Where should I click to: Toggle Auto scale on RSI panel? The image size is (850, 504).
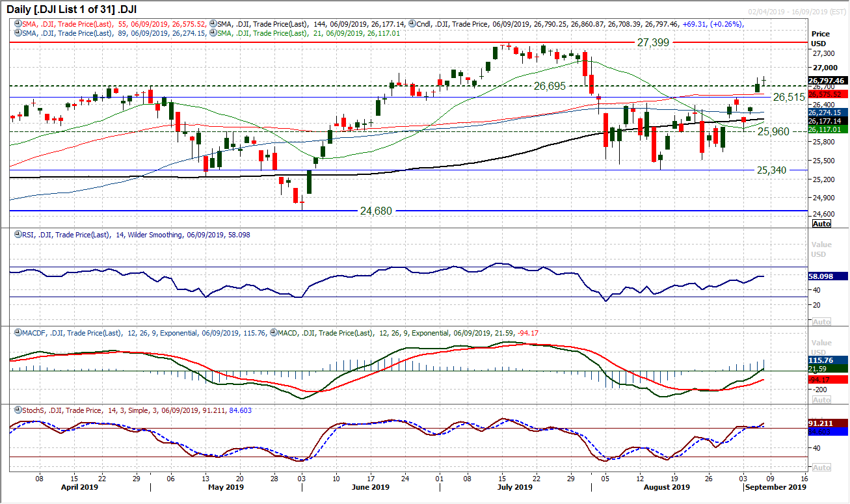[822, 322]
